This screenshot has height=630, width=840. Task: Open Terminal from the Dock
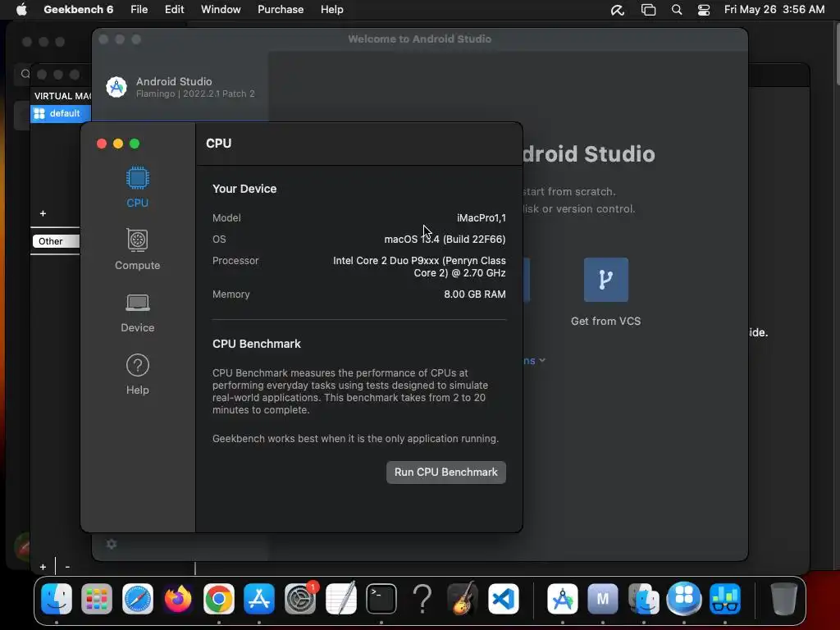click(381, 598)
